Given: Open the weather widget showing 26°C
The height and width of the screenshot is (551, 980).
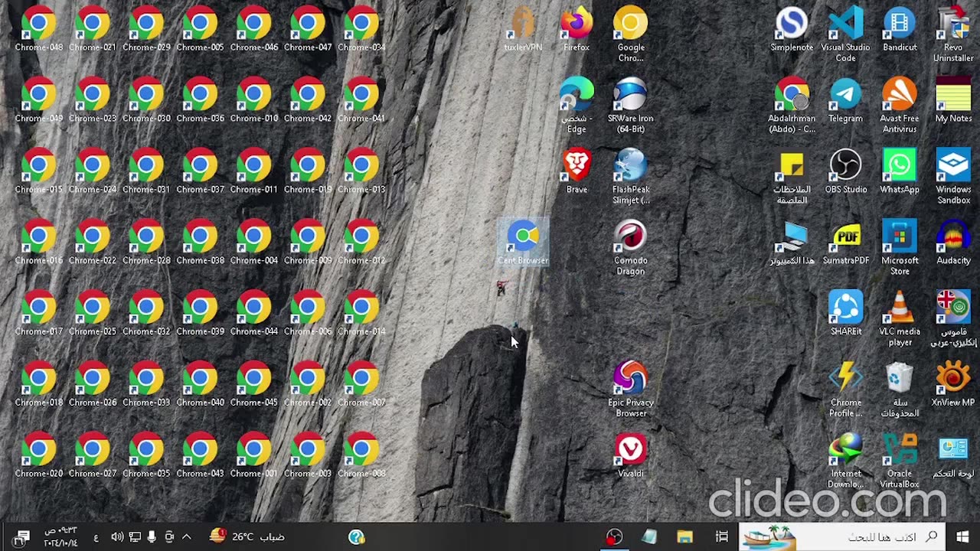Looking at the screenshot, I should (x=248, y=536).
